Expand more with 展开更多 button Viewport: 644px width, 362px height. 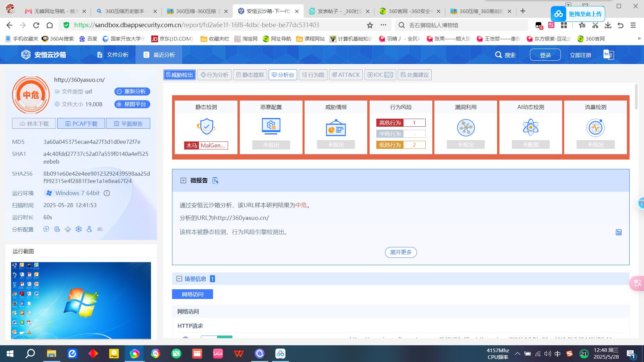pos(401,252)
